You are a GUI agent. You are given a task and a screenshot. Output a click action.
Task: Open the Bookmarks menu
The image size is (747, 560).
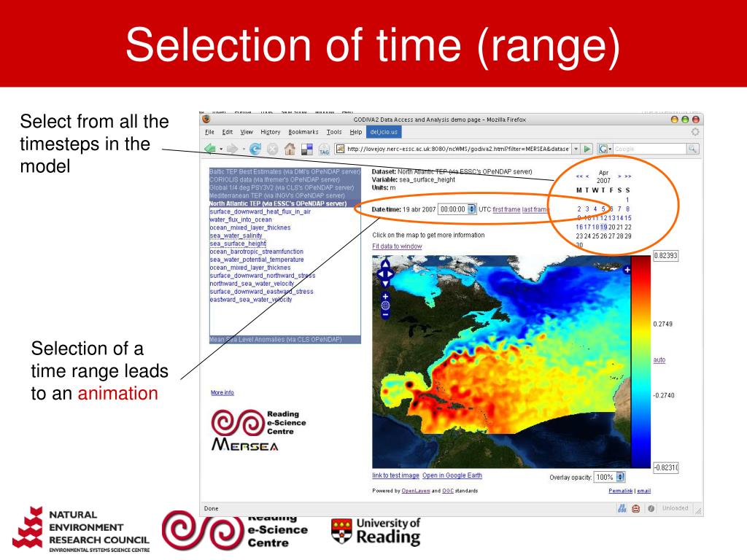[303, 132]
